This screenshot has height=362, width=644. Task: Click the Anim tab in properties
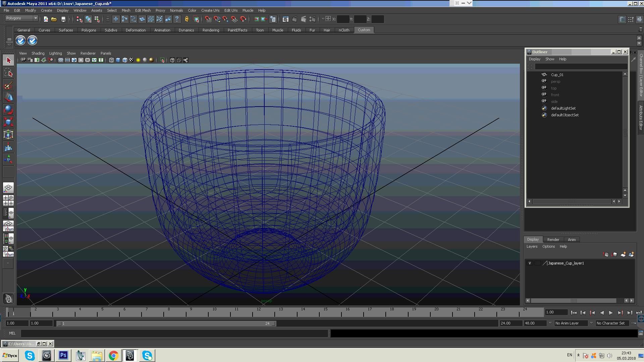[x=572, y=239]
